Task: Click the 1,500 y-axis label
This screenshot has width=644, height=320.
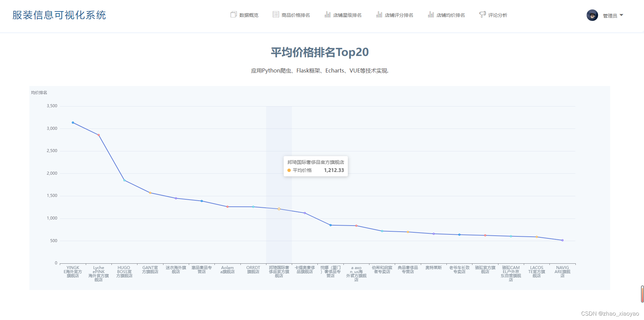Action: 52,196
